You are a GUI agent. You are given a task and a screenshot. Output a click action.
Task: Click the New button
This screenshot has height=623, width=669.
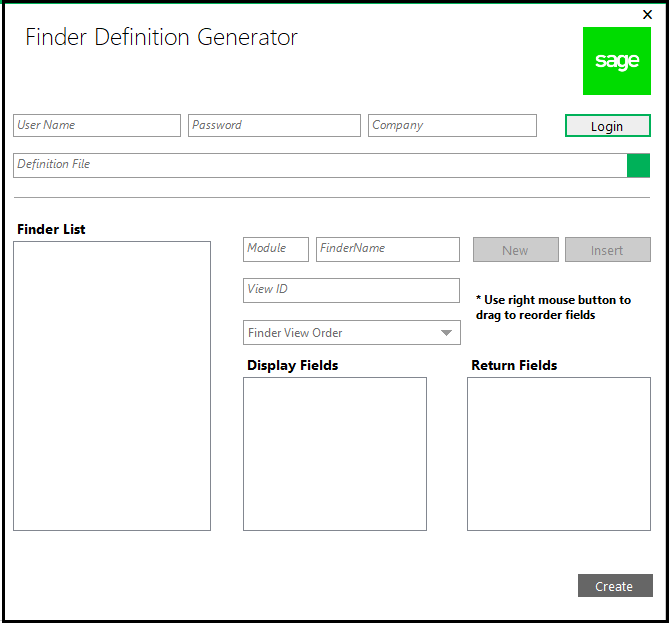[x=515, y=250]
